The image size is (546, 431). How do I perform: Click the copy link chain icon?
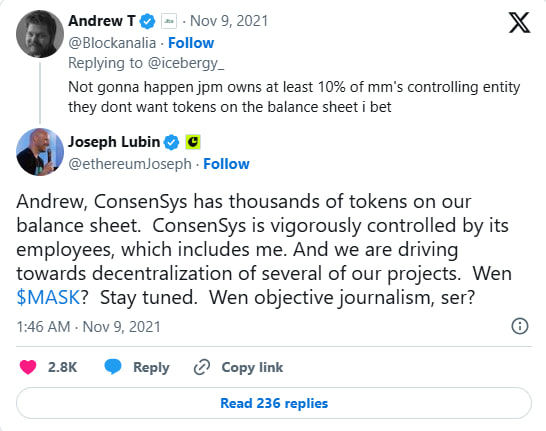click(x=202, y=367)
